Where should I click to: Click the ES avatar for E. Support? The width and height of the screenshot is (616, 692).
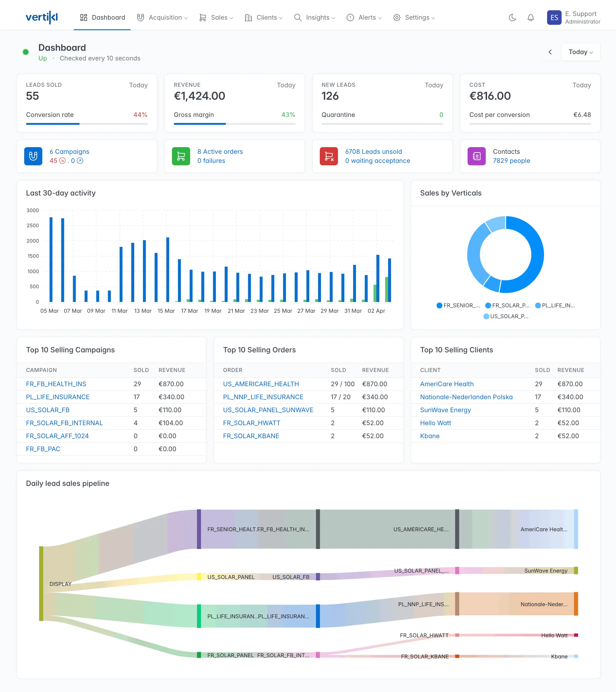554,17
